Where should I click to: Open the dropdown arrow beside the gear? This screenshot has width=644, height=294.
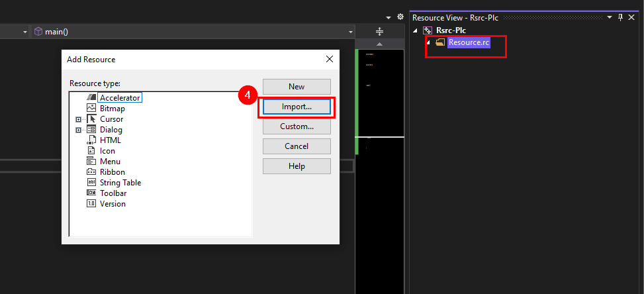tap(389, 18)
